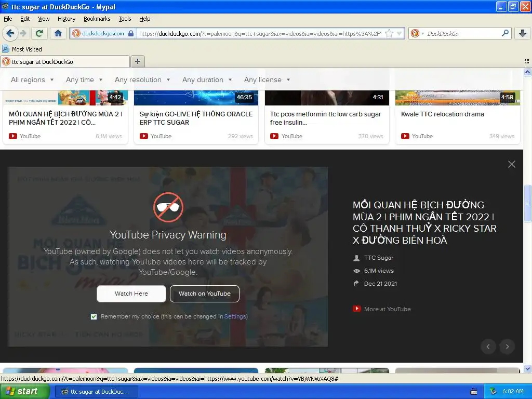Screen dimensions: 532x399
Task: Click the Watch on YouTube button
Action: [x=205, y=294]
